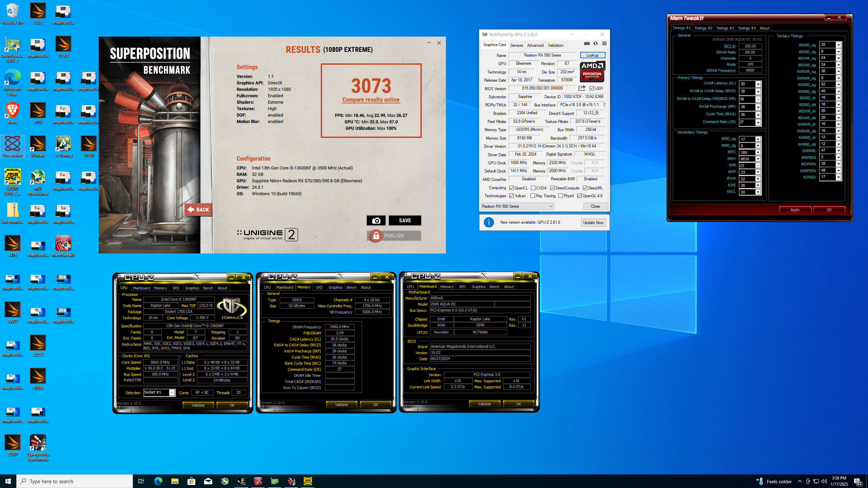Click File Explorer in the taskbar
The height and width of the screenshot is (488, 868).
click(175, 481)
